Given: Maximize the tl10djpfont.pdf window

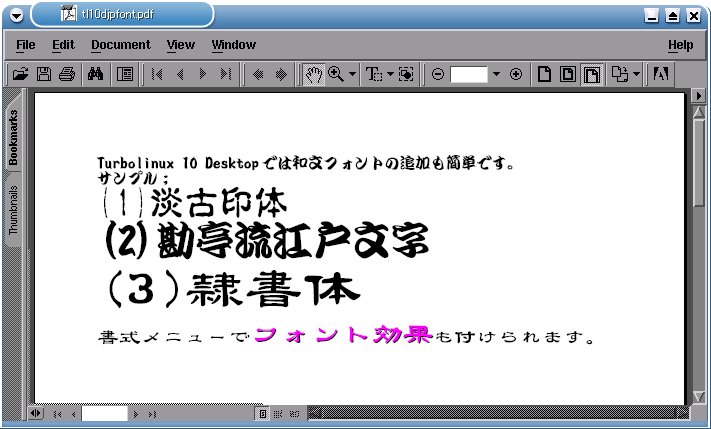Looking at the screenshot, I should pyautogui.click(x=673, y=16).
